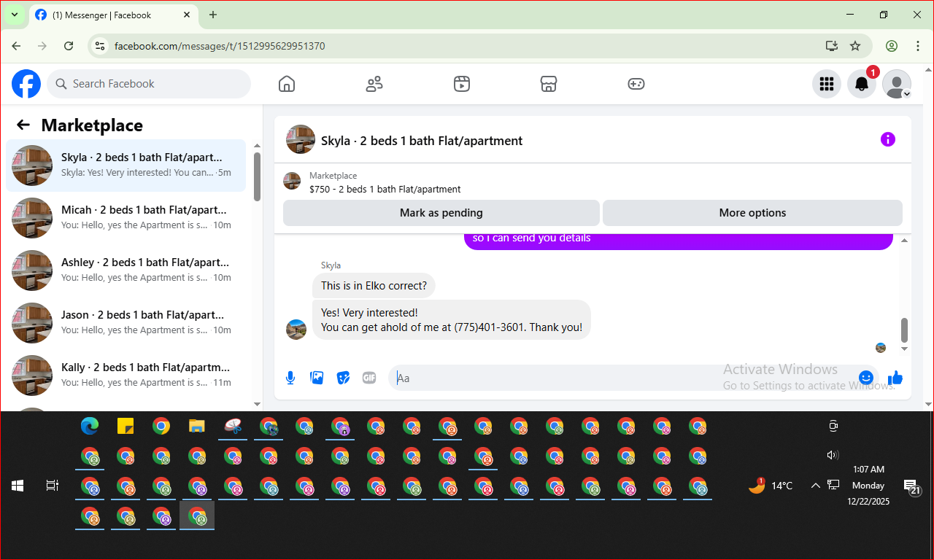The image size is (934, 560).
Task: Open the account menu from the profile avatar
Action: click(897, 84)
